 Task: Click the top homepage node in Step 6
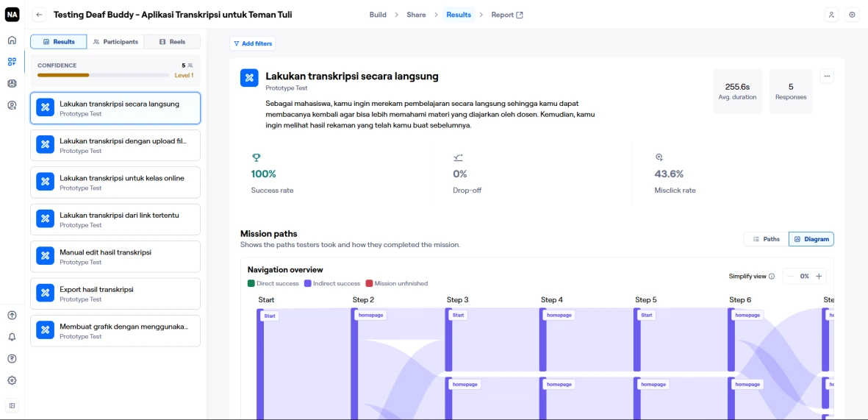(747, 316)
